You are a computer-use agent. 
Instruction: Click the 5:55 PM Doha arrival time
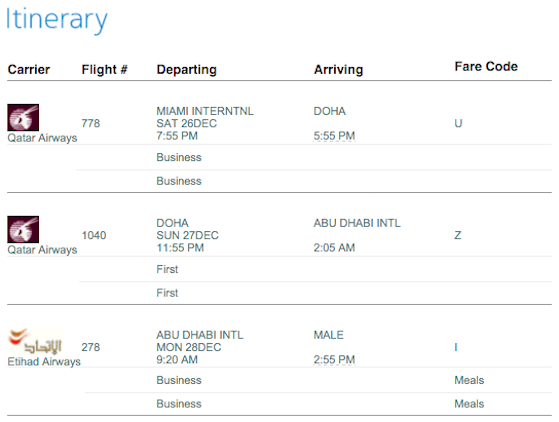tap(334, 136)
